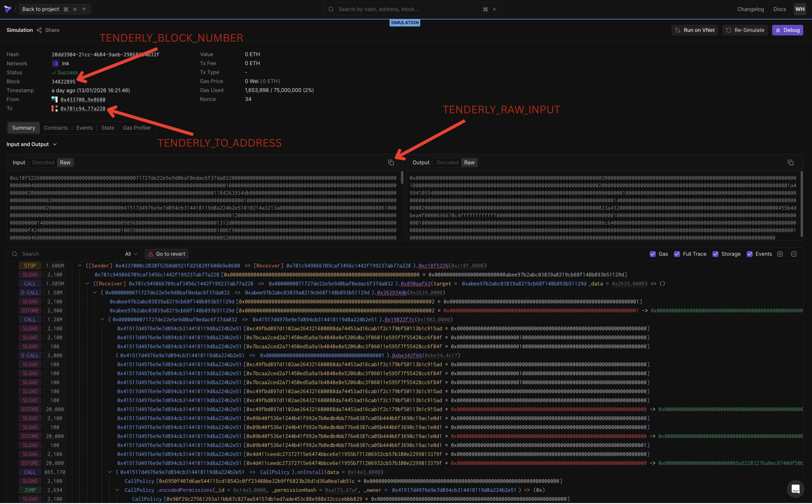
Task: Copy the raw output data
Action: [790, 163]
